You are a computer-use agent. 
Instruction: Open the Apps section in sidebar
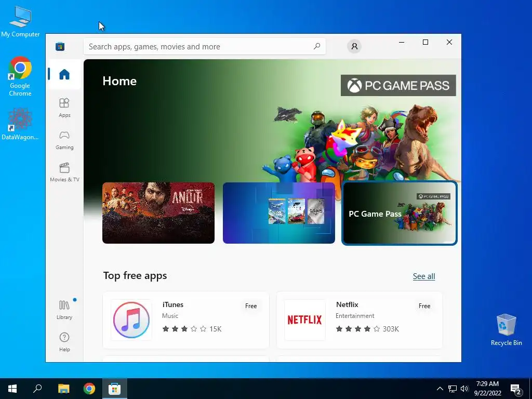point(64,108)
